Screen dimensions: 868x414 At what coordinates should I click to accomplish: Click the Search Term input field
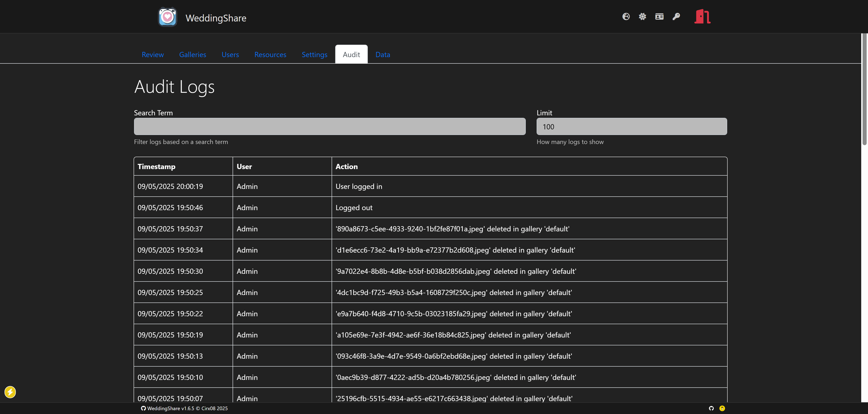[x=329, y=127]
